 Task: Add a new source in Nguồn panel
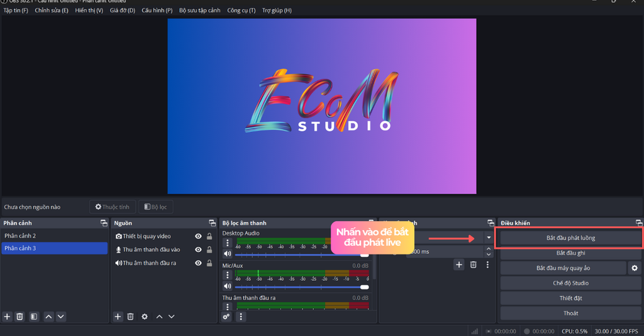click(118, 317)
